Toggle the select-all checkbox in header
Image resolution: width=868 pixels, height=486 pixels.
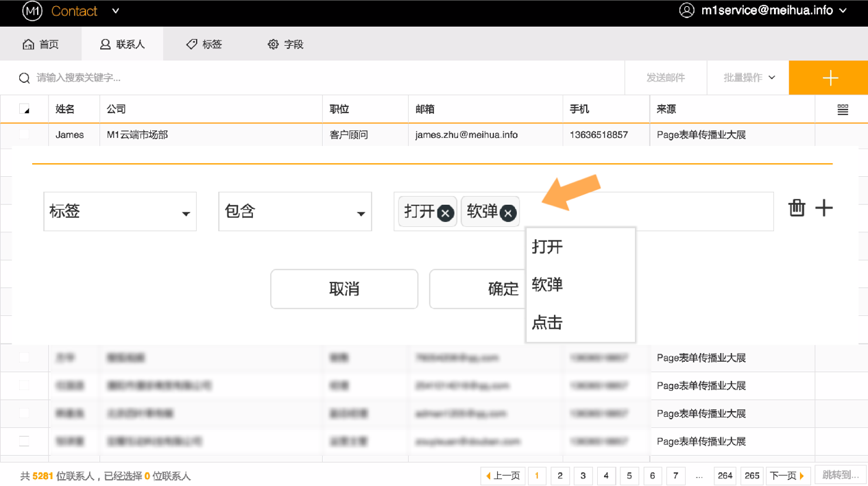(x=25, y=110)
